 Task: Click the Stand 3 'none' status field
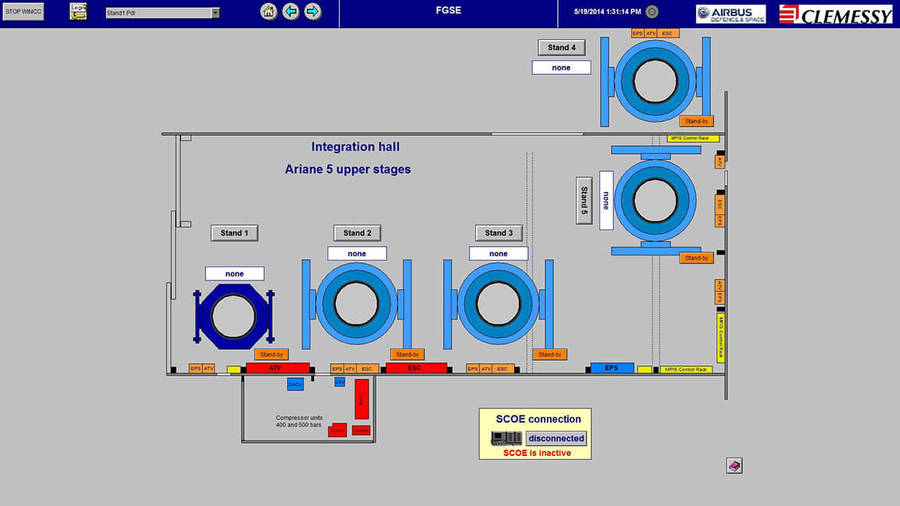498,254
